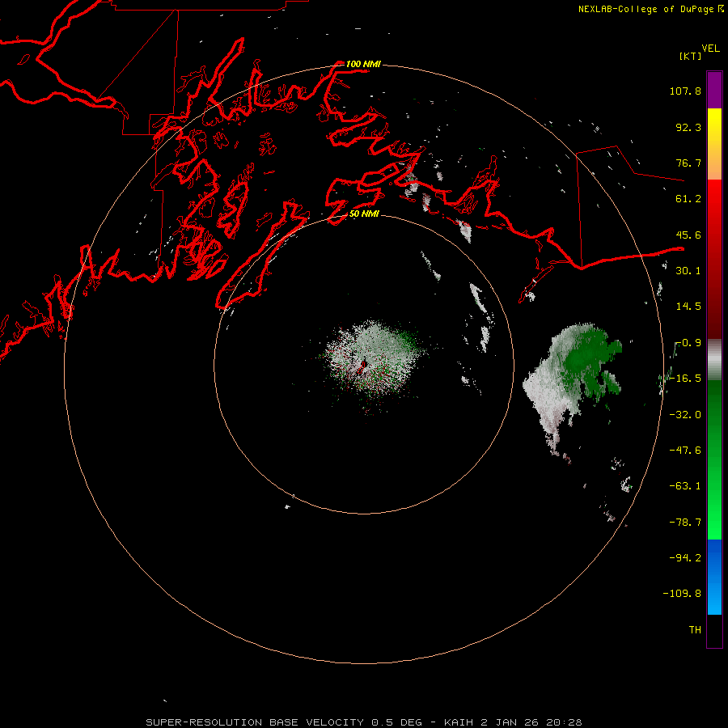728x728 pixels.
Task: Click the 107.8 velocity scale value
Action: (x=685, y=91)
